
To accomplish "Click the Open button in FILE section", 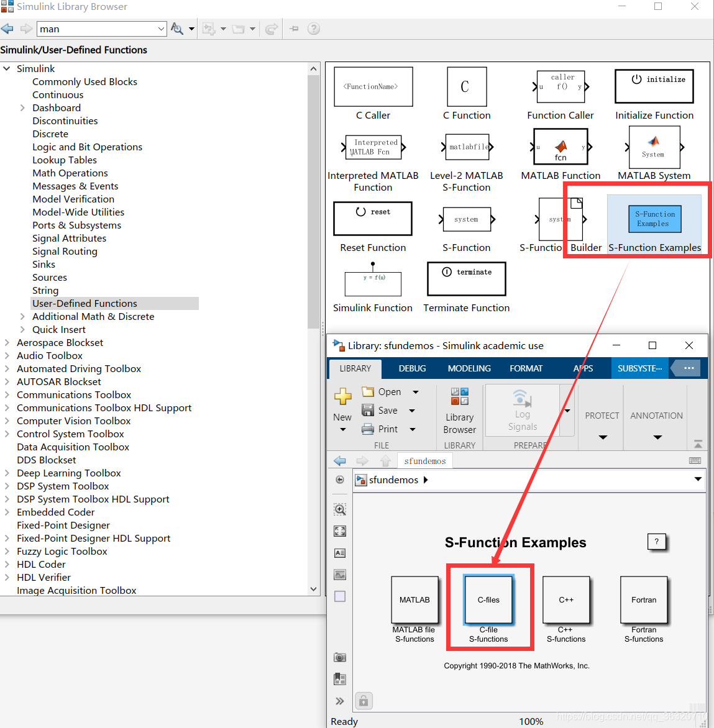I will pyautogui.click(x=382, y=392).
